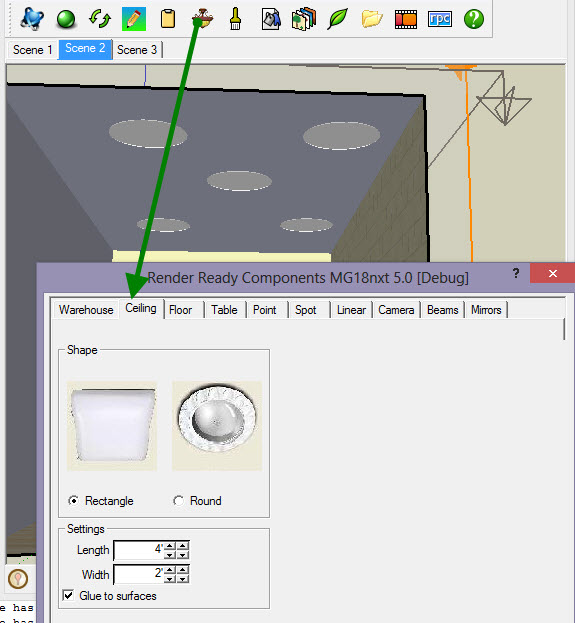Click the green refresh arrows icon

point(100,19)
